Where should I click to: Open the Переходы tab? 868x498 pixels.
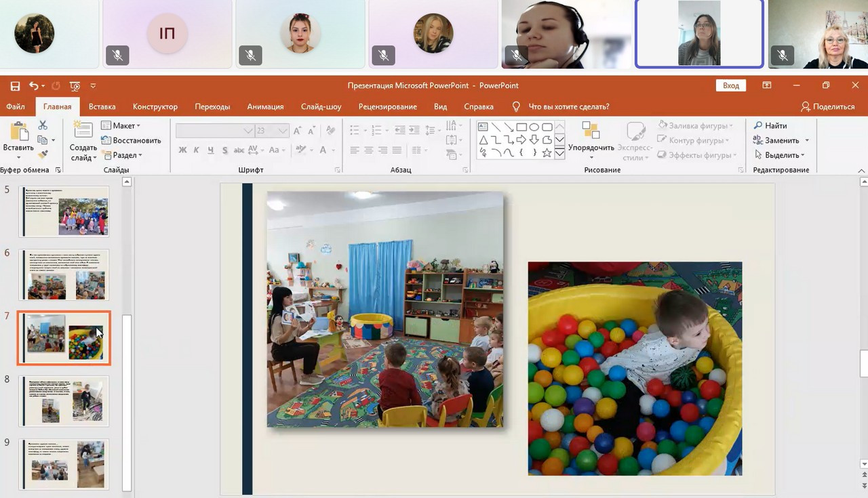(212, 106)
